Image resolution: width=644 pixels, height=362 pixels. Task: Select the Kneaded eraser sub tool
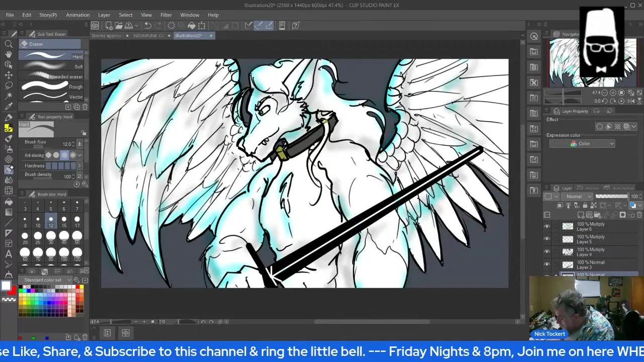click(51, 76)
